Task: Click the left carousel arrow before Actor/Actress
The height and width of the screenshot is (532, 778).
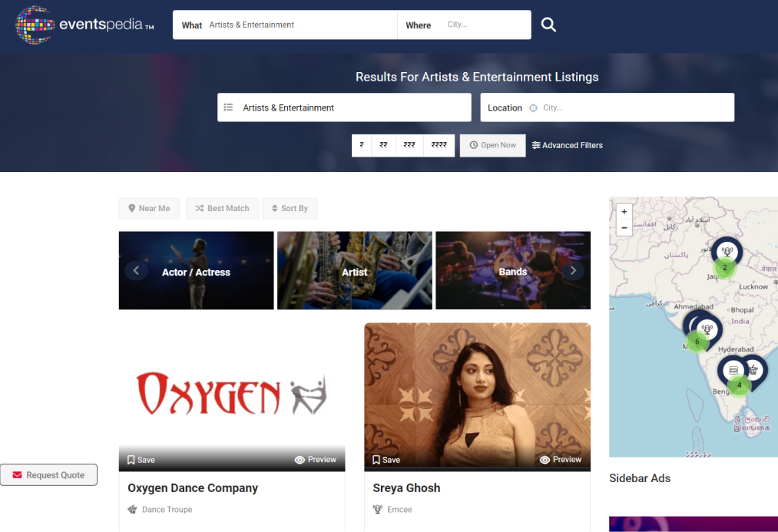Action: [136, 270]
